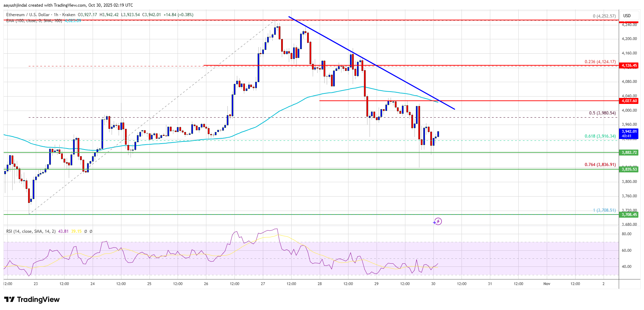Select the EMA 100 indicator legend
Image resolution: width=644 pixels, height=310 pixels.
point(34,21)
